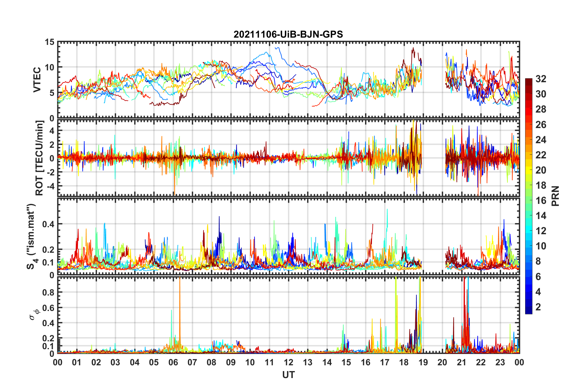Click ROT y-axis tick -4
This screenshot has height=392, width=577.
[51, 186]
